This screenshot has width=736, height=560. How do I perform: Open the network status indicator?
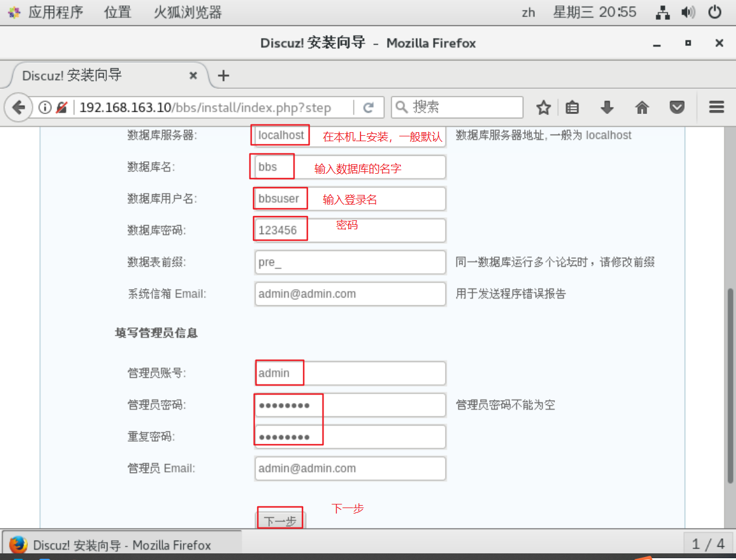tap(663, 12)
